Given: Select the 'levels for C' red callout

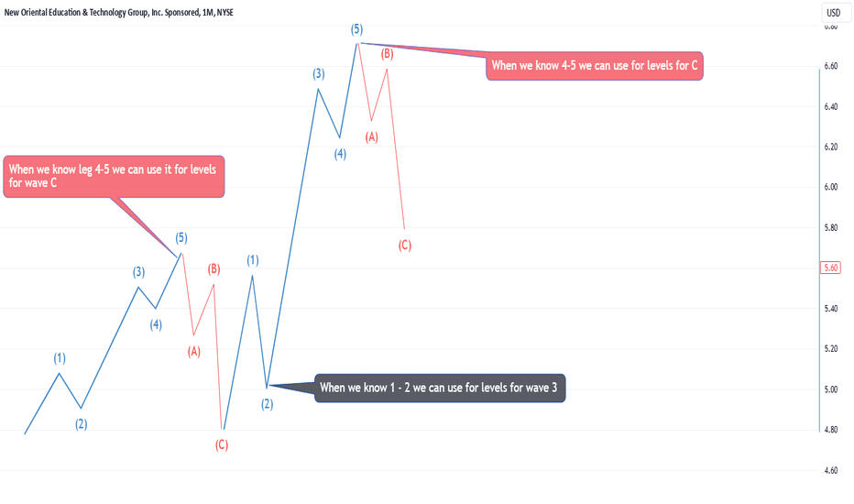Looking at the screenshot, I should click(594, 66).
